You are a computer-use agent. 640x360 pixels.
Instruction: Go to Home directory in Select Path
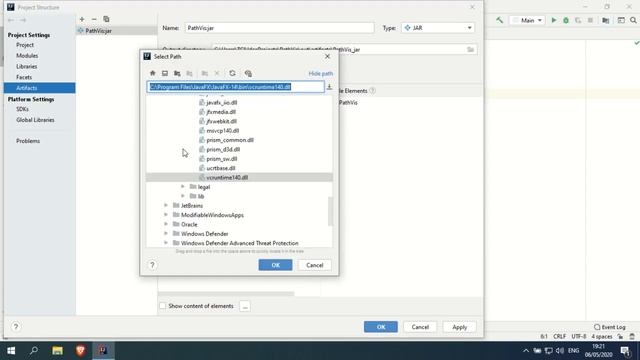point(153,73)
